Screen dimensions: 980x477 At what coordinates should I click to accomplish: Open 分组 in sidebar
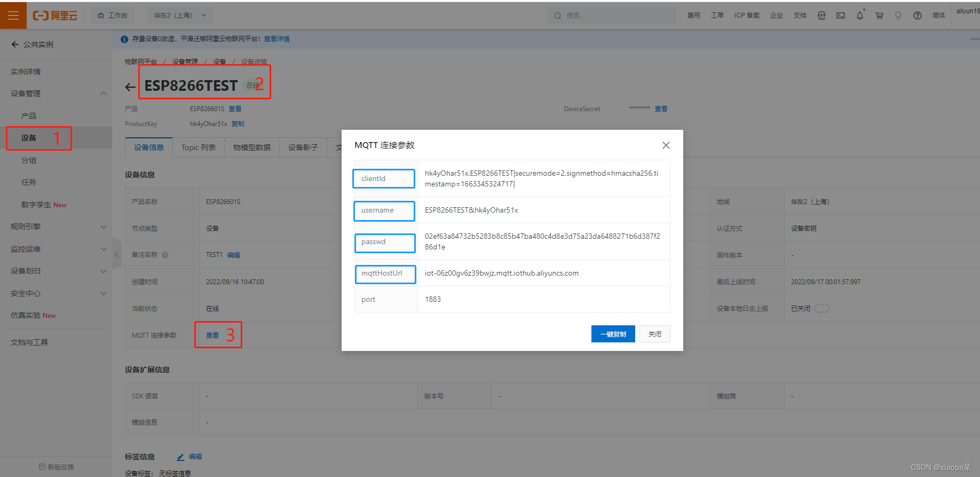coord(29,160)
